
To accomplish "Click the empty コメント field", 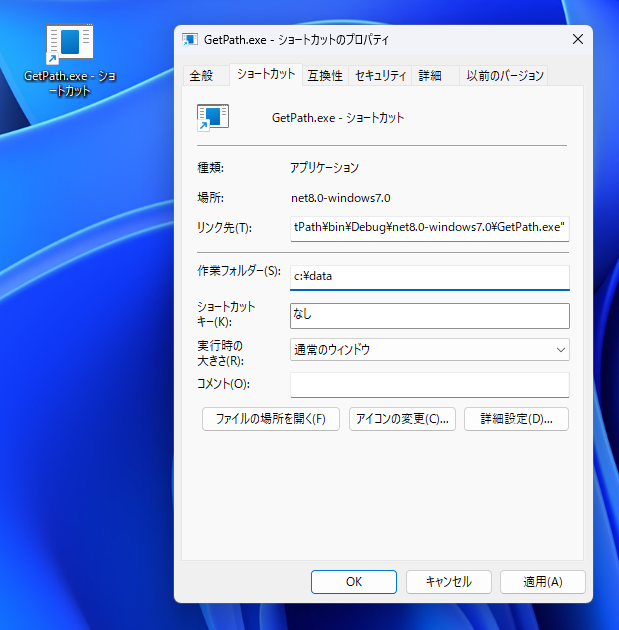I will pos(429,385).
